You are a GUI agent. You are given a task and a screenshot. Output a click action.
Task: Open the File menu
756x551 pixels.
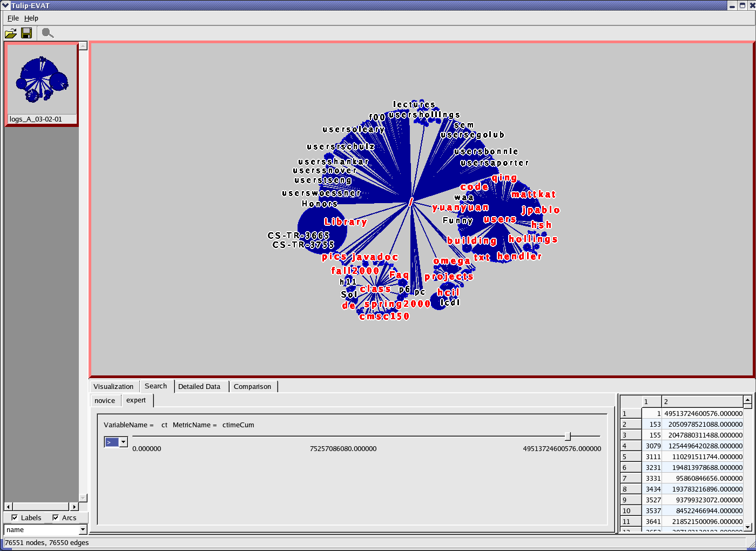(13, 18)
